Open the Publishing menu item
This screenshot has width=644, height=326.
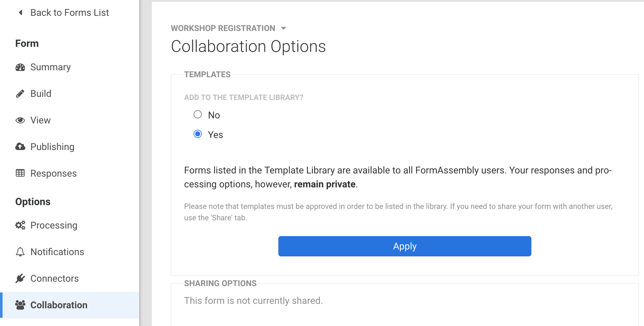pyautogui.click(x=52, y=147)
